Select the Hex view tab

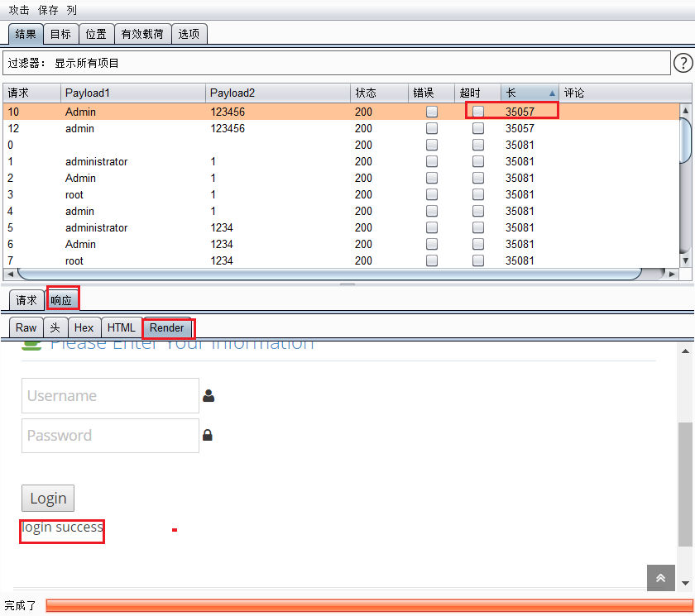point(84,327)
